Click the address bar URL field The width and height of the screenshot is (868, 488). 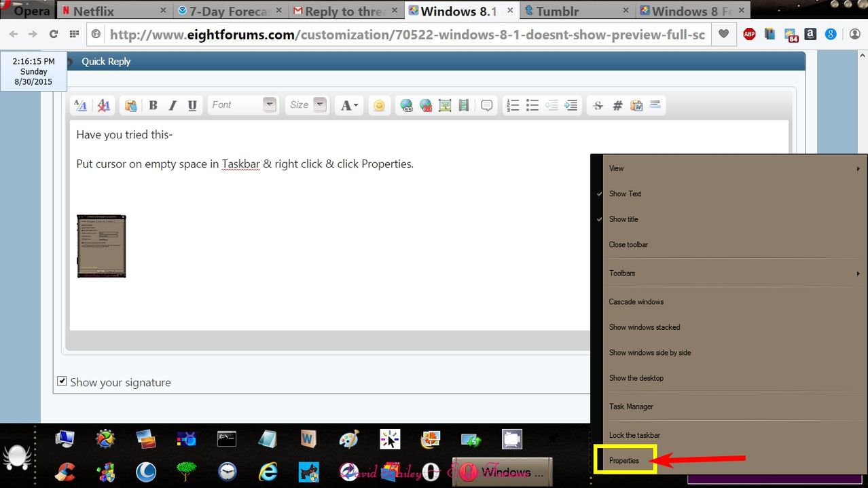click(x=407, y=35)
